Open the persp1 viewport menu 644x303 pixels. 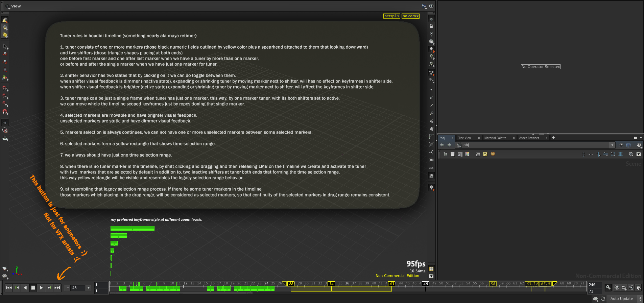pyautogui.click(x=392, y=16)
